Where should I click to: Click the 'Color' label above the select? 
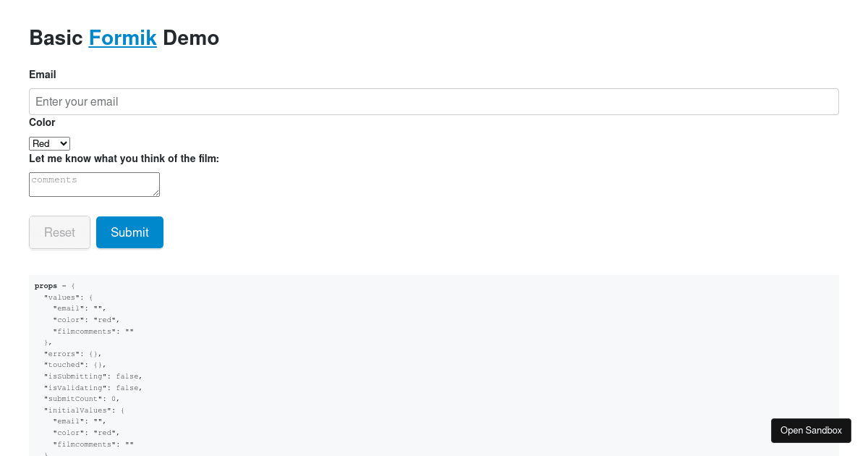tap(41, 122)
